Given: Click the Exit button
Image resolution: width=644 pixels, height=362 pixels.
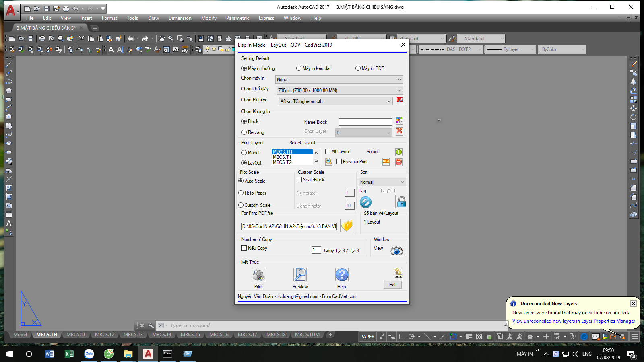Looking at the screenshot, I should point(392,285).
